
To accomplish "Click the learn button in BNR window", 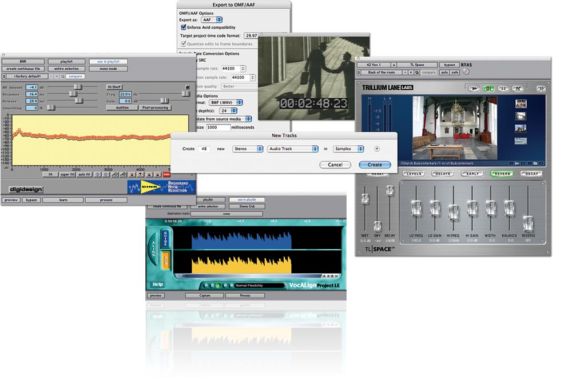I will [63, 200].
